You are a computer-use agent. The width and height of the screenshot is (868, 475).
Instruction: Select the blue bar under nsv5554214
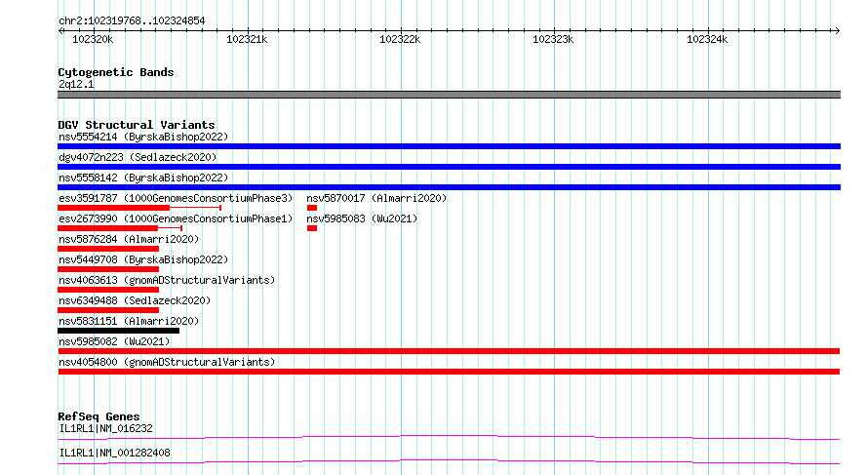[x=449, y=146]
